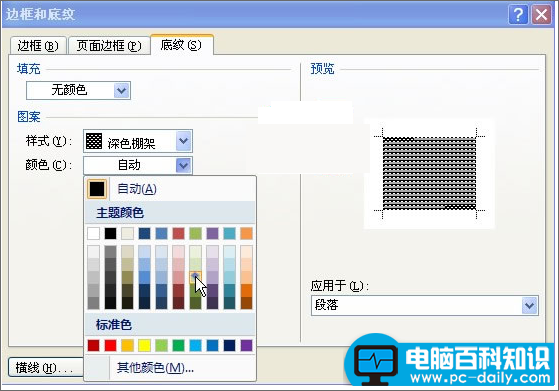Select the navy standard color
The width and height of the screenshot is (559, 391).
(x=230, y=345)
